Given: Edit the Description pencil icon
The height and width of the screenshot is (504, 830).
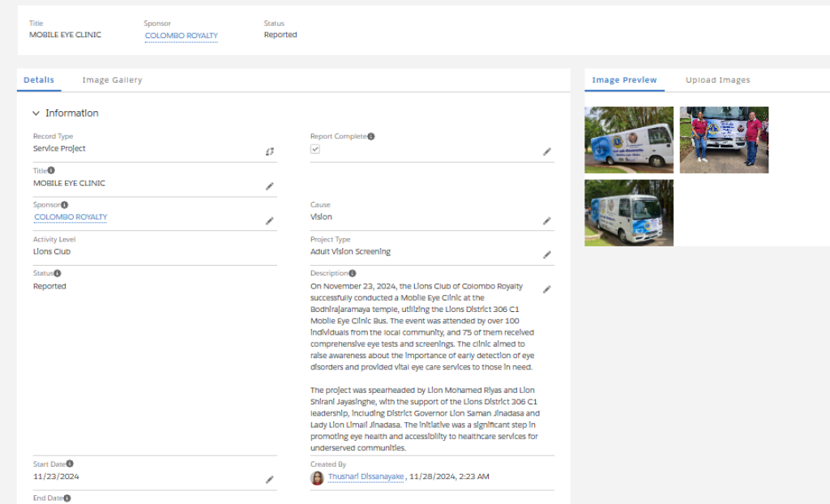Looking at the screenshot, I should 547,289.
